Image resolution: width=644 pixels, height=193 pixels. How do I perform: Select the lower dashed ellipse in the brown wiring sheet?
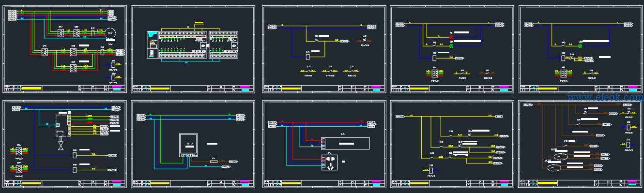click(x=554, y=168)
